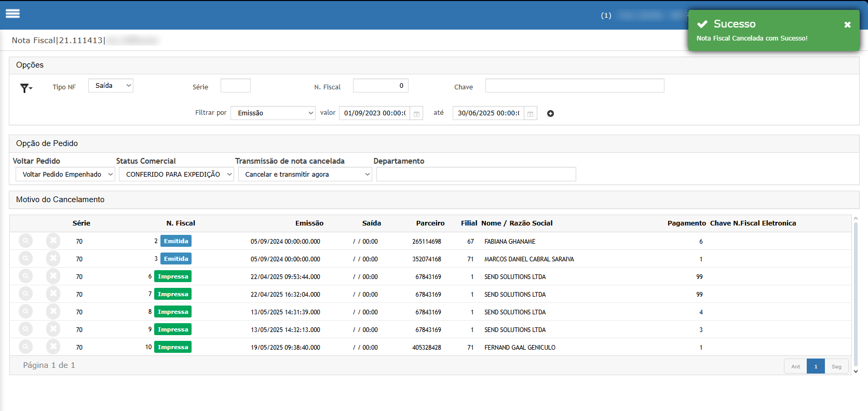
Task: Sort by N. Fiscal column header
Action: click(181, 223)
